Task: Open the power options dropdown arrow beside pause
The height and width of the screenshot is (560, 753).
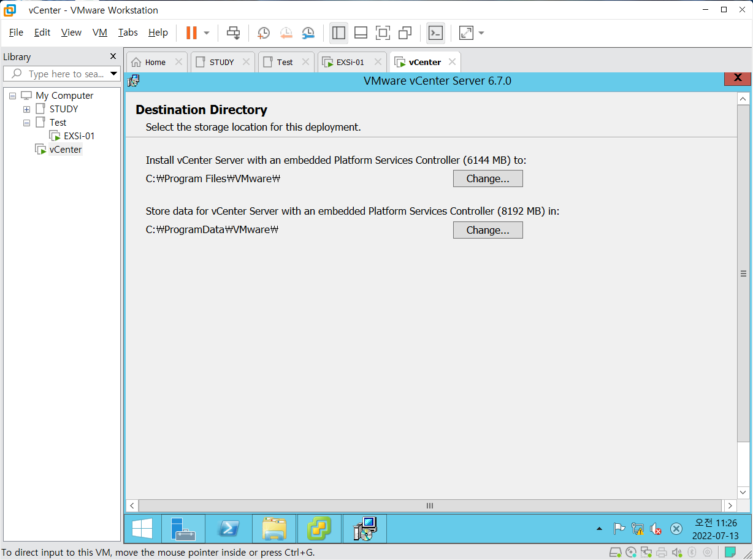Action: point(207,33)
